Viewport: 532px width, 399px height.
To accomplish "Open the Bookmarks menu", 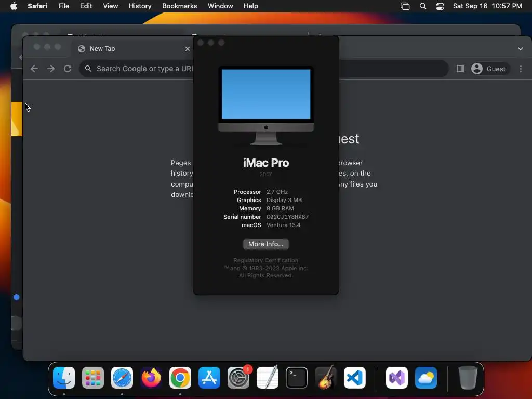I will 179,6.
